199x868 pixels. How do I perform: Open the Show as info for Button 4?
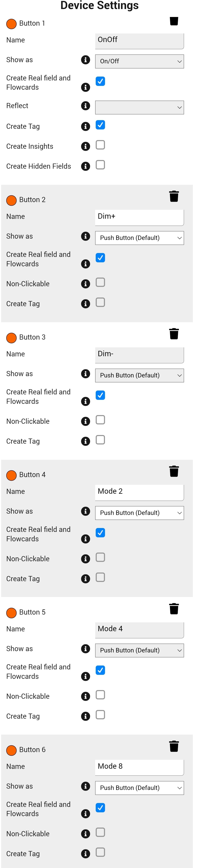[86, 511]
